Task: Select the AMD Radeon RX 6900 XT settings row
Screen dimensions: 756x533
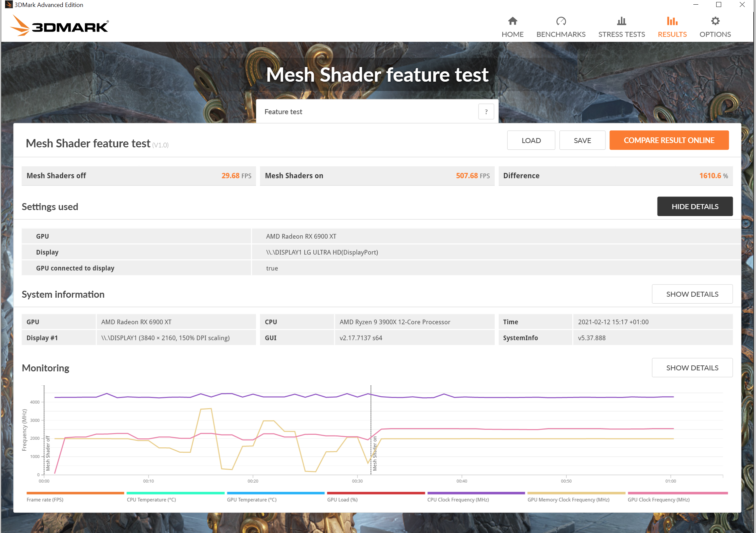Action: [x=381, y=236]
